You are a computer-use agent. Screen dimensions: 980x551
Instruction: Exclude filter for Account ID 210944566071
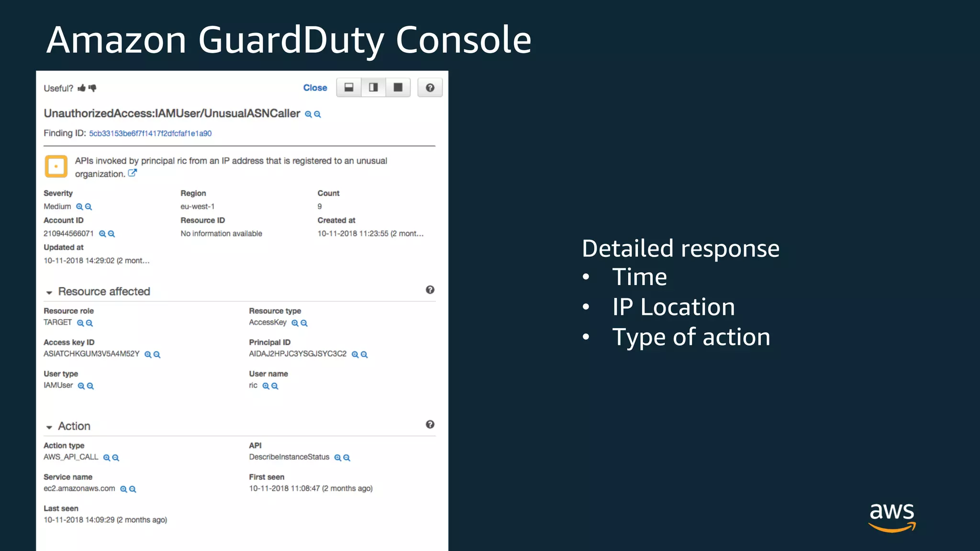pyautogui.click(x=111, y=234)
